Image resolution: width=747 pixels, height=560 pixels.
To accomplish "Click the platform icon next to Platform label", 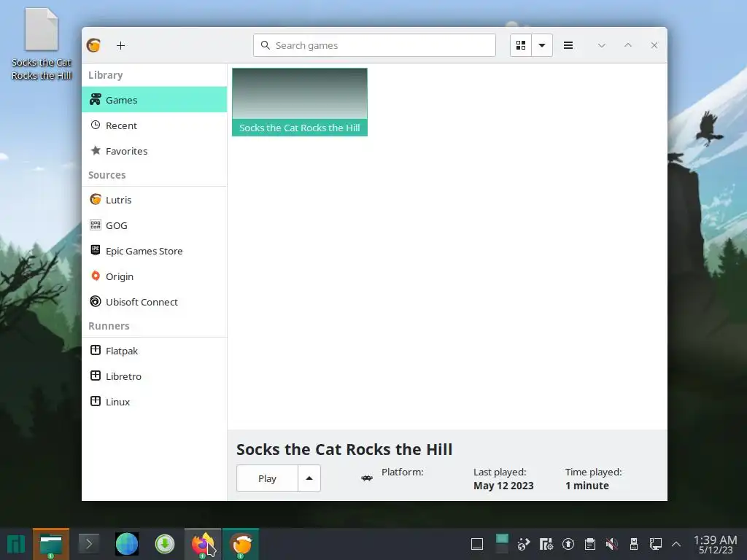I will 367,478.
